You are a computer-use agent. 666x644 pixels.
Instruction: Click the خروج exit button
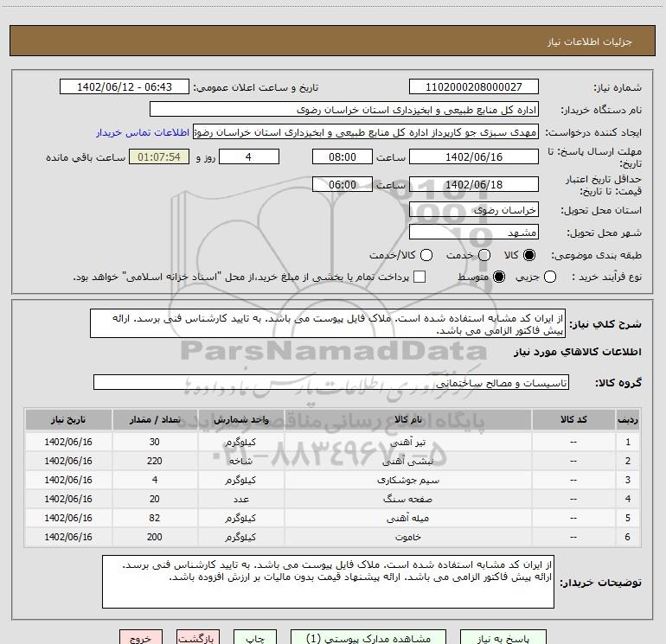coord(141,637)
